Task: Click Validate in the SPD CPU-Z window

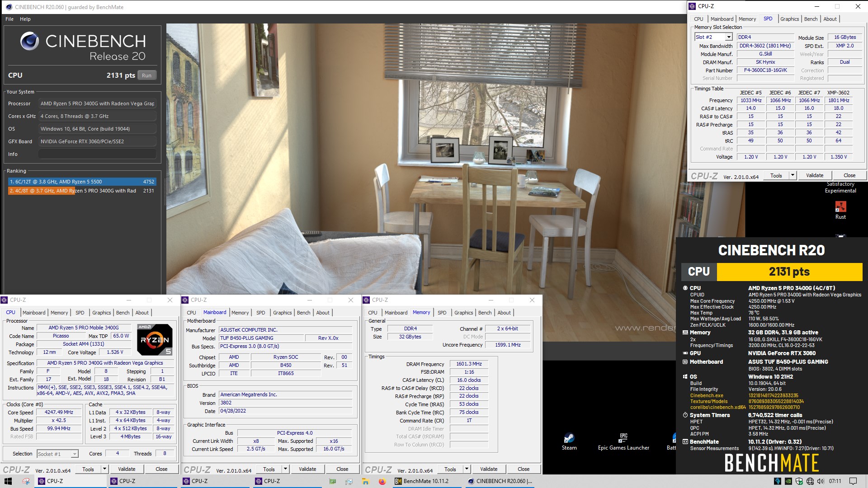Action: point(815,175)
